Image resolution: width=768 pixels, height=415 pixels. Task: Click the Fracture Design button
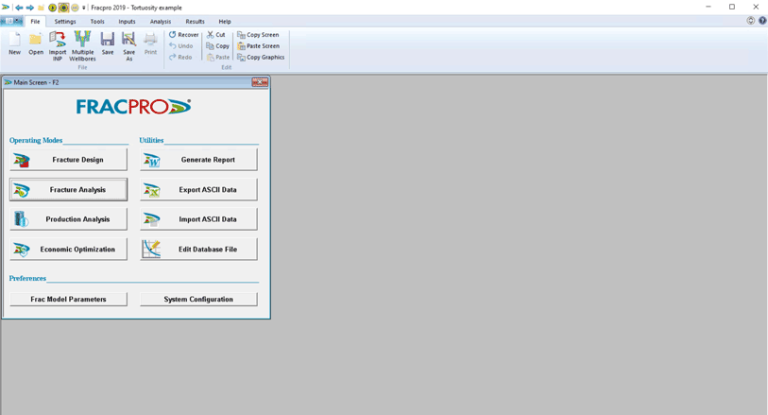pyautogui.click(x=68, y=160)
